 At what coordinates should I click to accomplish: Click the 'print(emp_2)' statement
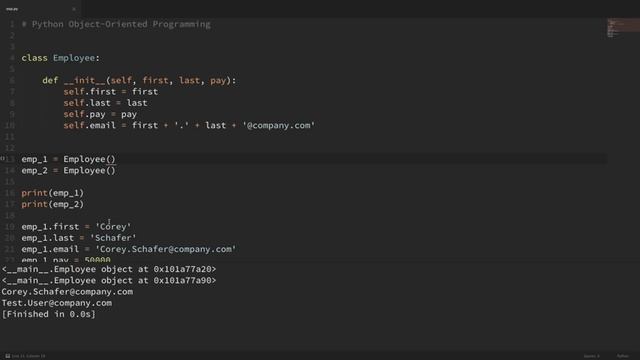[53, 204]
